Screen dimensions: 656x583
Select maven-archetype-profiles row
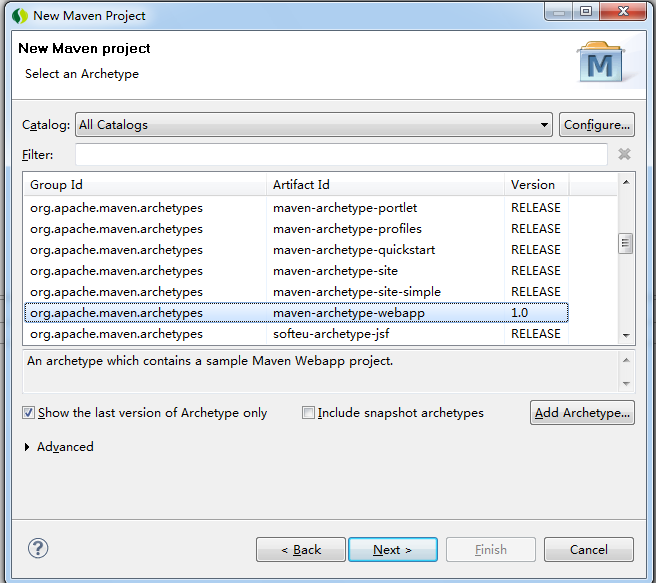[x=296, y=229]
